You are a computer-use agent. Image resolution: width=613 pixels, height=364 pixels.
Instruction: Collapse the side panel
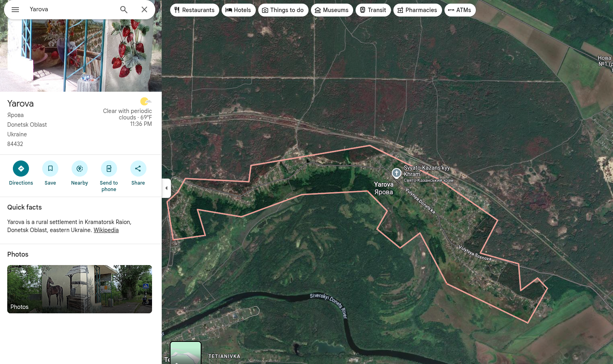[x=166, y=188]
